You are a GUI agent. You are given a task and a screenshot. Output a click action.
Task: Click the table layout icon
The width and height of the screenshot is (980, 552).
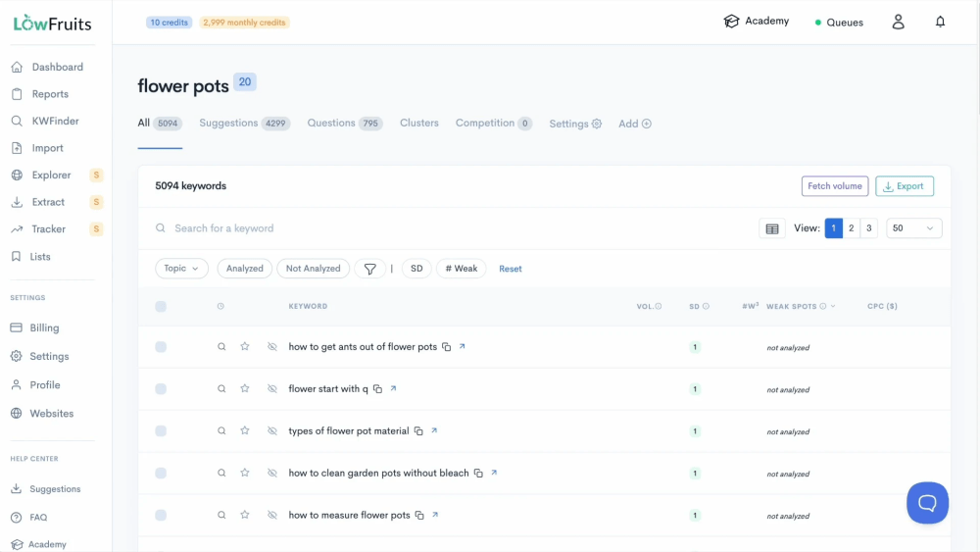point(772,228)
